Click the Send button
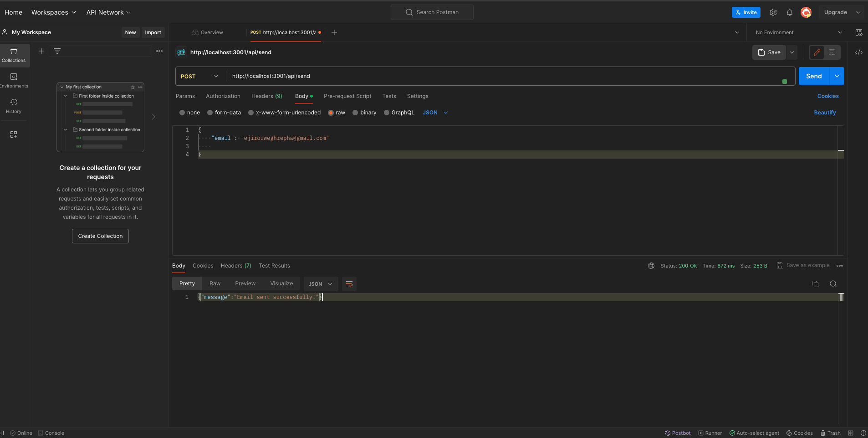Screen dimensions: 868x438 coord(814,76)
